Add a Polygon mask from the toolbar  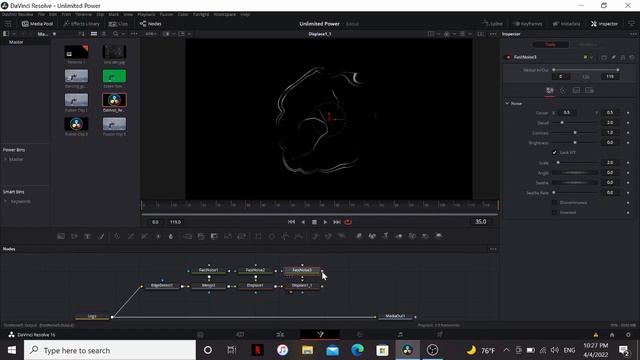coord(285,236)
